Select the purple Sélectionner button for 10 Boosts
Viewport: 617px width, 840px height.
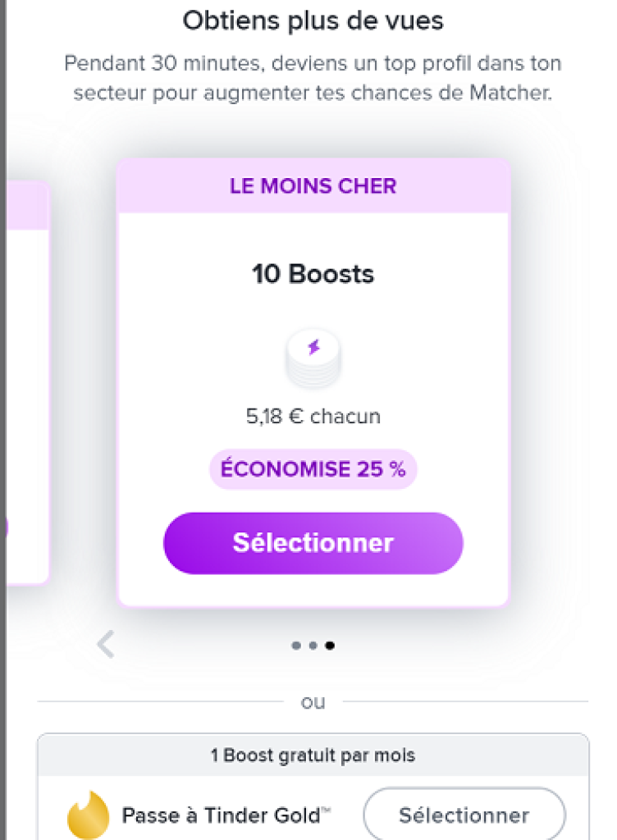tap(313, 542)
